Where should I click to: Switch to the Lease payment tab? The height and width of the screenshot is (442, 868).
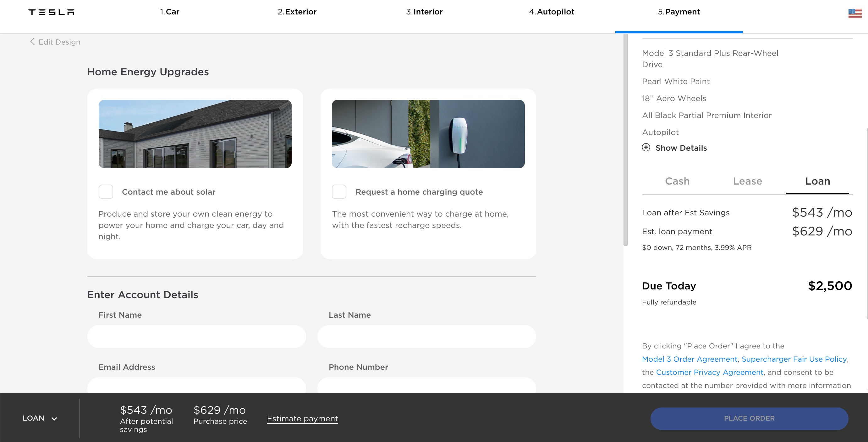(x=747, y=181)
